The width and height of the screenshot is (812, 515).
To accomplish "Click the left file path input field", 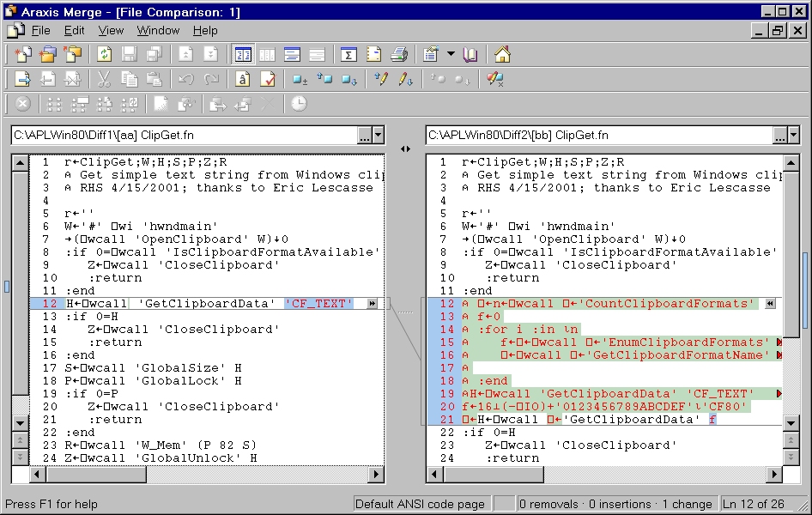I will coord(185,135).
